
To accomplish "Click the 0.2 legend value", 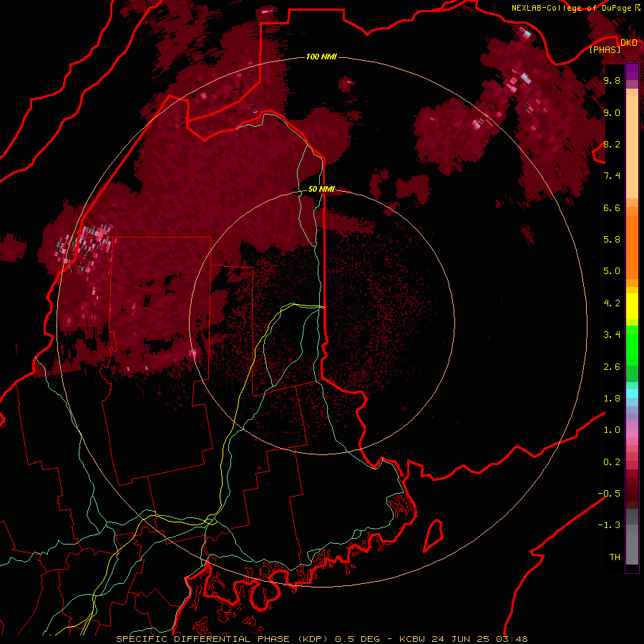I will point(612,462).
